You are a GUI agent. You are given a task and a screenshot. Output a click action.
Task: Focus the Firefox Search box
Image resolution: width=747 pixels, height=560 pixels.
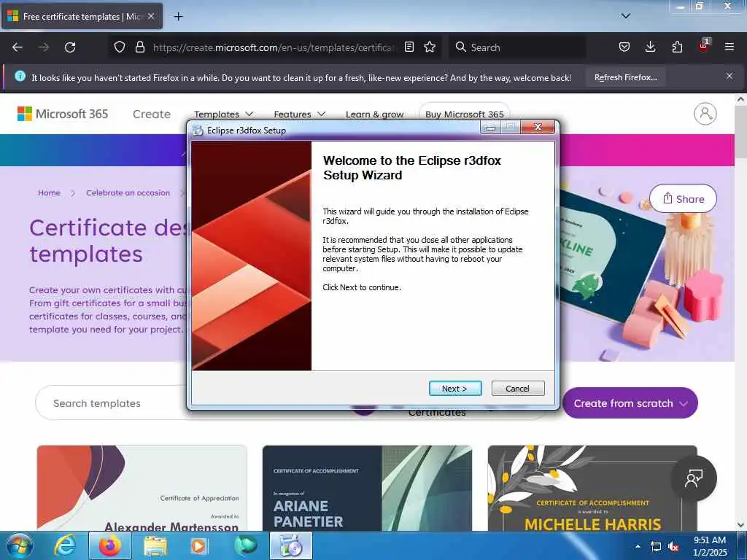click(517, 47)
